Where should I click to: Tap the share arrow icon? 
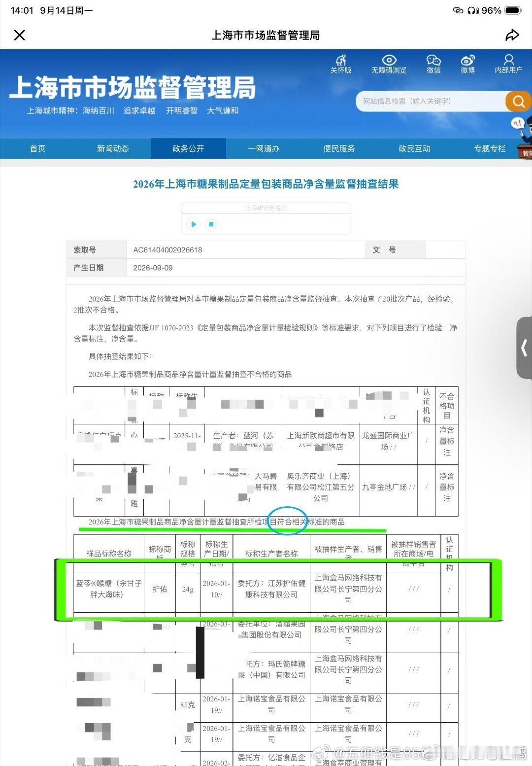(512, 35)
